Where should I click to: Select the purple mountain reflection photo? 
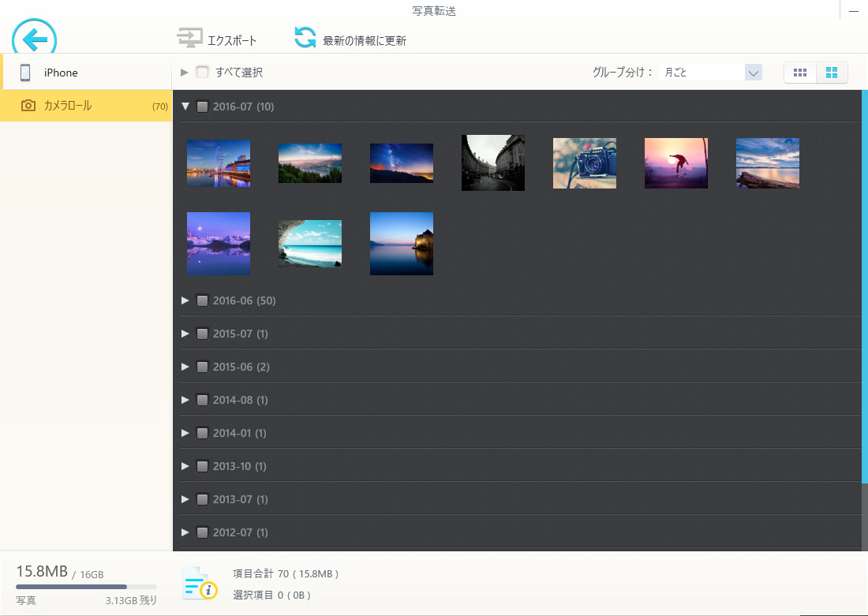[x=219, y=244]
